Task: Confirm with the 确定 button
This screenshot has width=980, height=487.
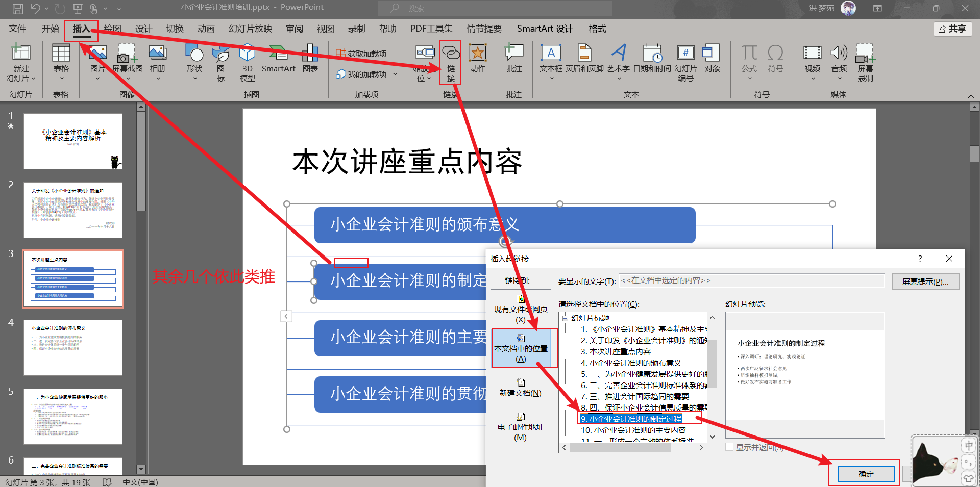Action: pyautogui.click(x=866, y=474)
